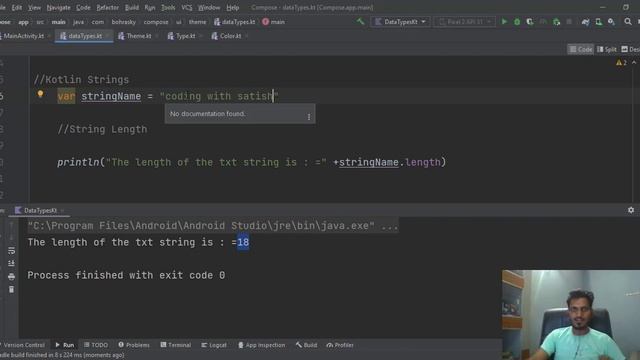
Task: Open the Run tool window button
Action: coord(64,345)
